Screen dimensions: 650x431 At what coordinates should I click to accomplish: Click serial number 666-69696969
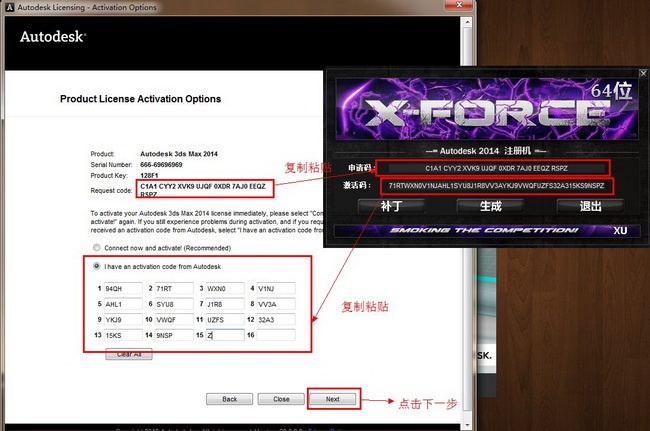pos(161,165)
